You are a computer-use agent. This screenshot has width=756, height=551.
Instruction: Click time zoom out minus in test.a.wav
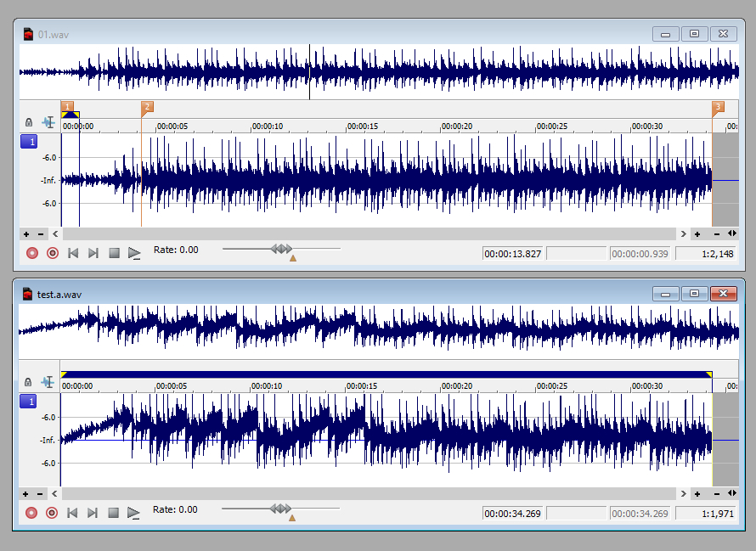pyautogui.click(x=717, y=493)
